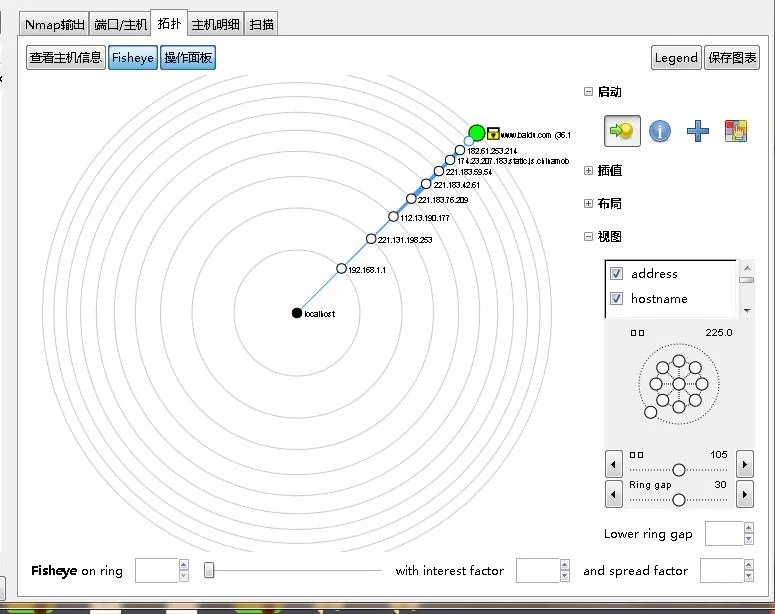Click the and spread factor input field
The height and width of the screenshot is (614, 775).
[x=722, y=570]
